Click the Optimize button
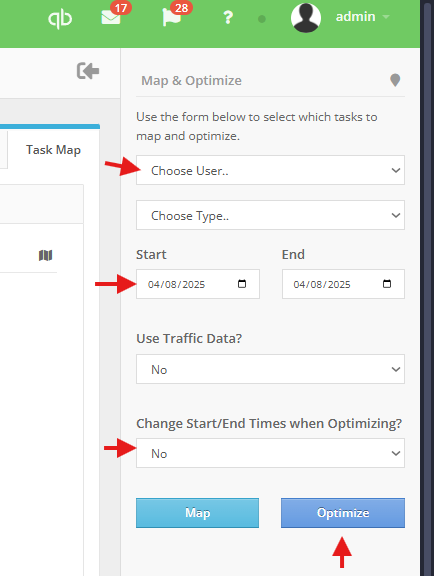The width and height of the screenshot is (434, 576). 343,513
